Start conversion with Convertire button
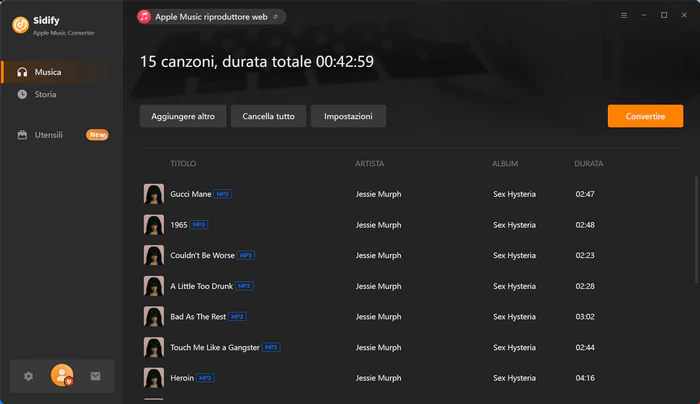The width and height of the screenshot is (700, 404). [645, 116]
